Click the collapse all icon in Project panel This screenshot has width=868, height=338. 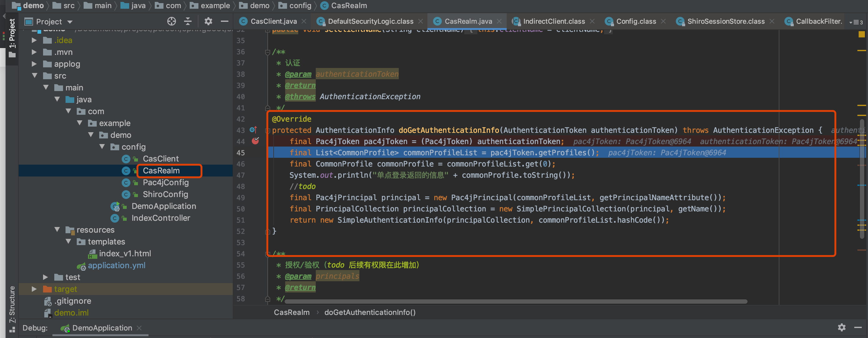(x=188, y=22)
